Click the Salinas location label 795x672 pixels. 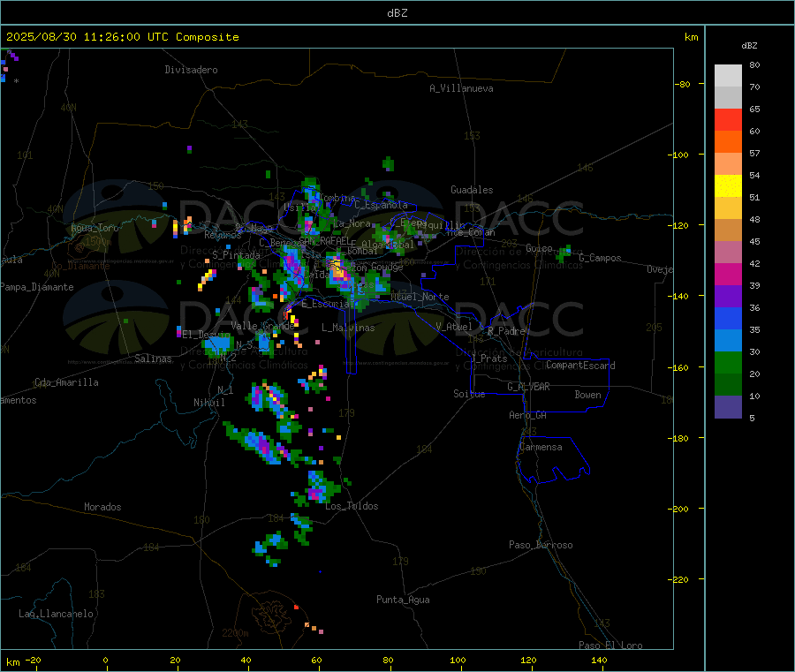click(153, 359)
